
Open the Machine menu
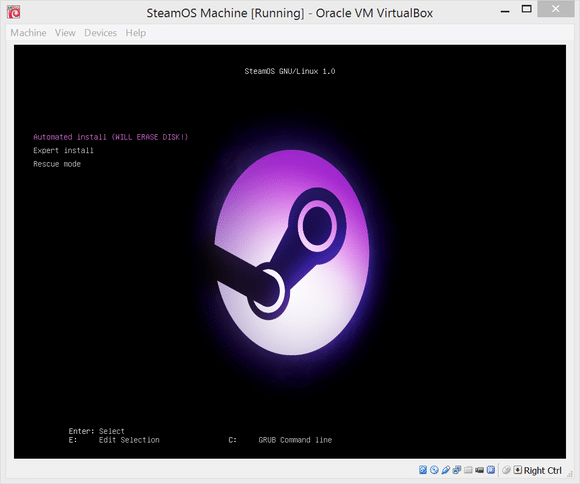click(x=28, y=33)
